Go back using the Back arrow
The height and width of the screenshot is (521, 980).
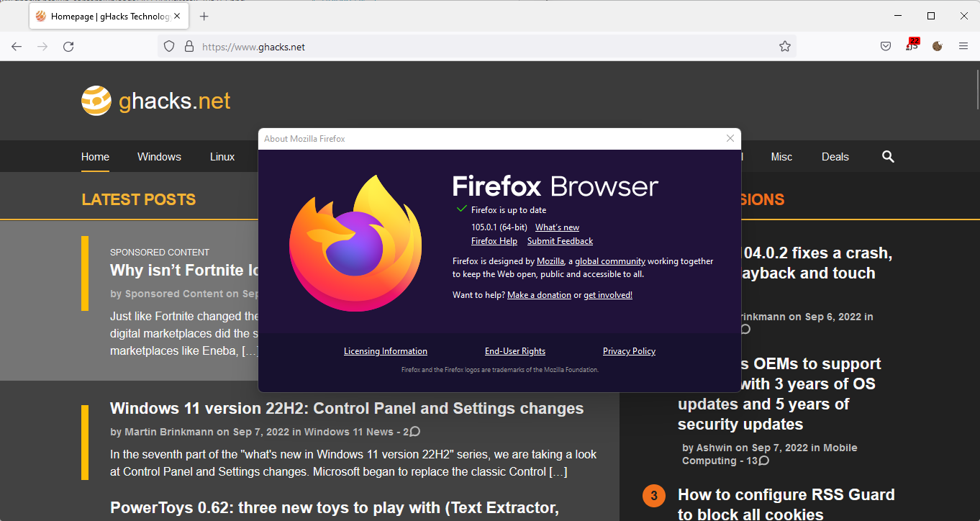(x=17, y=47)
